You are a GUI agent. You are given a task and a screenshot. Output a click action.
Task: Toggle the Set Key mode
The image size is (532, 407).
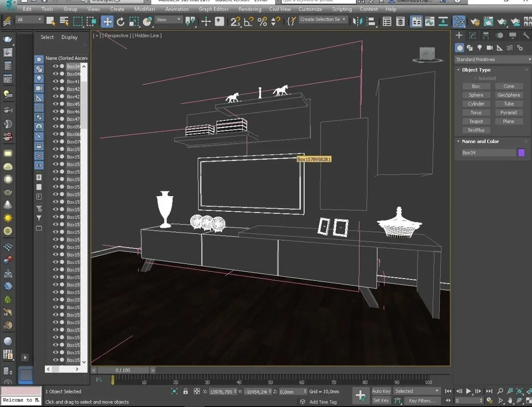point(381,400)
